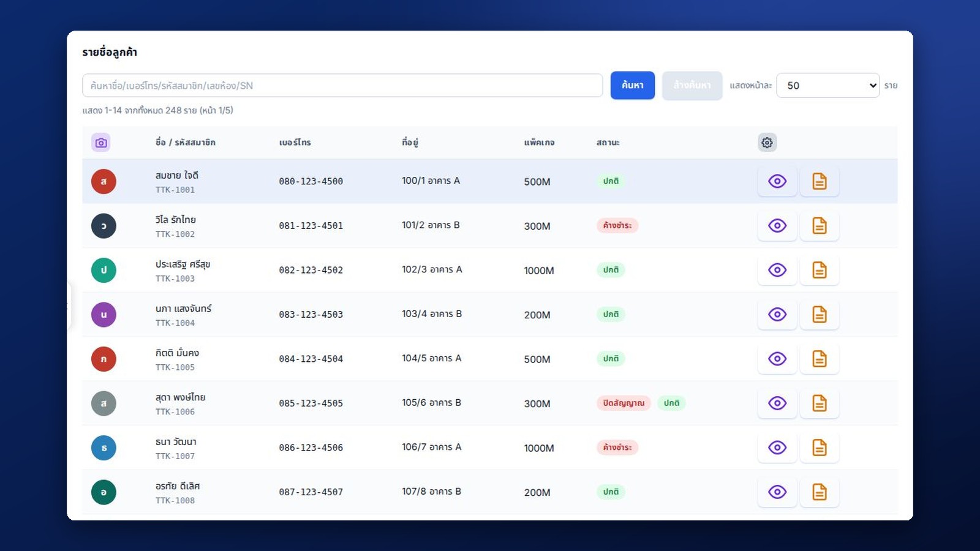
Task: Click the greyed clear-search button
Action: click(692, 86)
